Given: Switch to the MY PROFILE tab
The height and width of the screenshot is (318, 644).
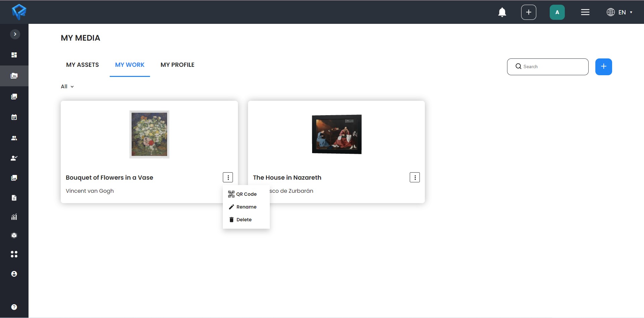Looking at the screenshot, I should click(x=178, y=65).
